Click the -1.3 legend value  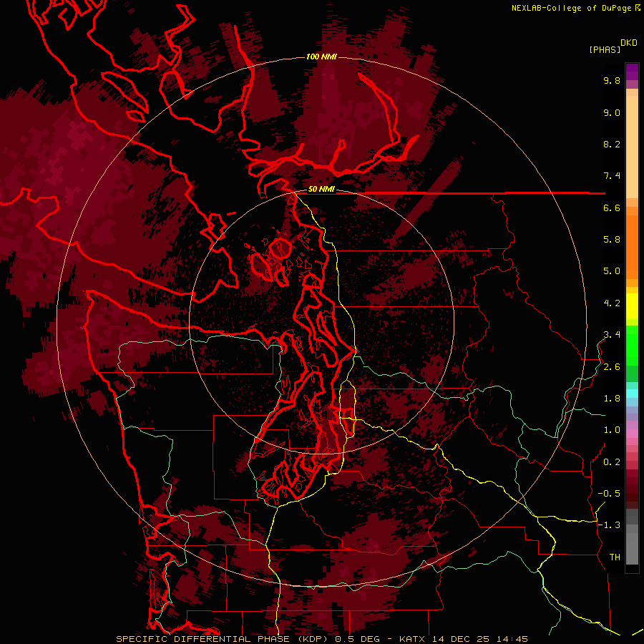609,525
